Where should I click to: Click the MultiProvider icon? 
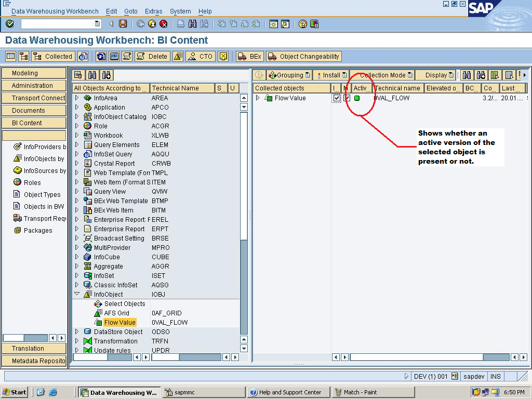(87, 248)
